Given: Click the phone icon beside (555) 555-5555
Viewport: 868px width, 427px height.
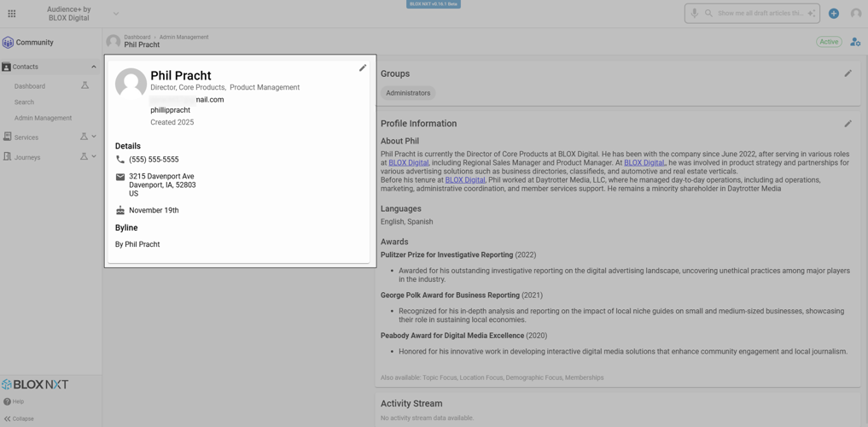Looking at the screenshot, I should 120,160.
